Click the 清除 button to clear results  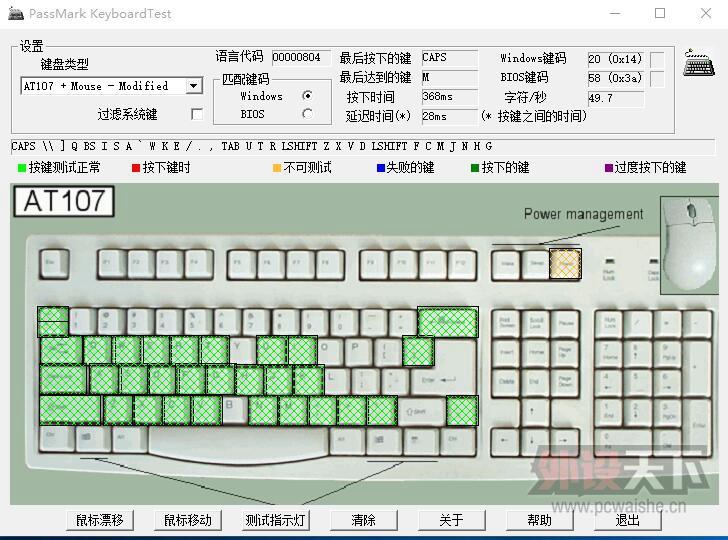tap(364, 520)
